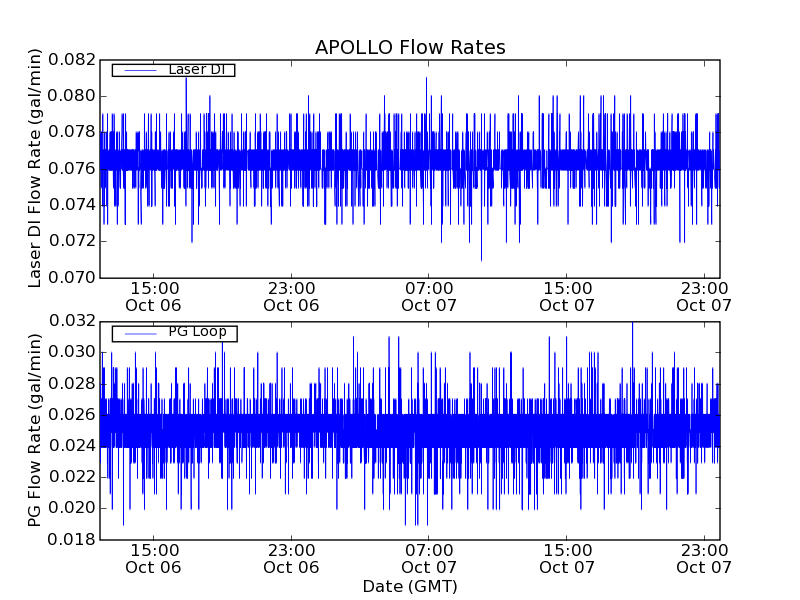Image resolution: width=800 pixels, height=600 pixels.
Task: Select the PG Loop legend label
Action: point(197,332)
